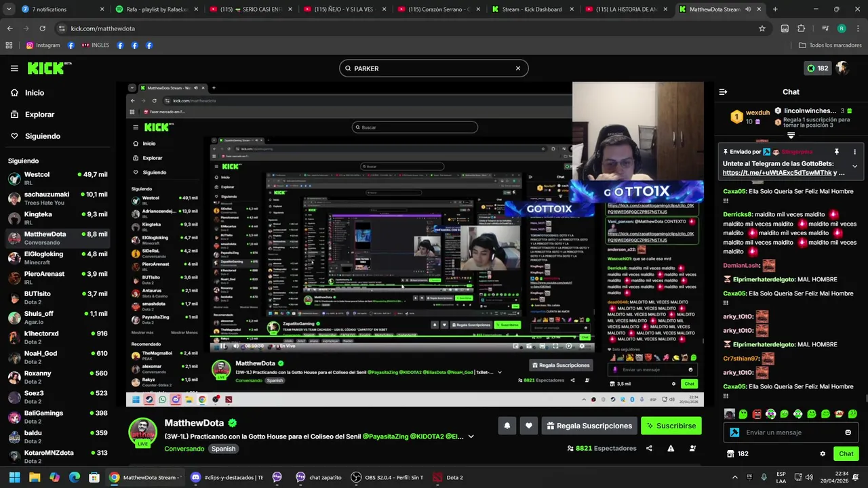Open the Windows Start menu
868x488 pixels.
(x=14, y=477)
